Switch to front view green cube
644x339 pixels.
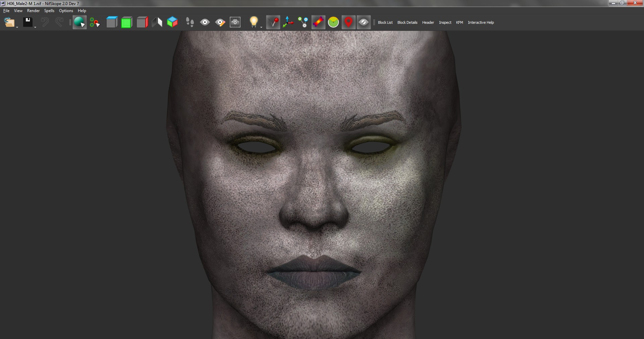pos(127,22)
